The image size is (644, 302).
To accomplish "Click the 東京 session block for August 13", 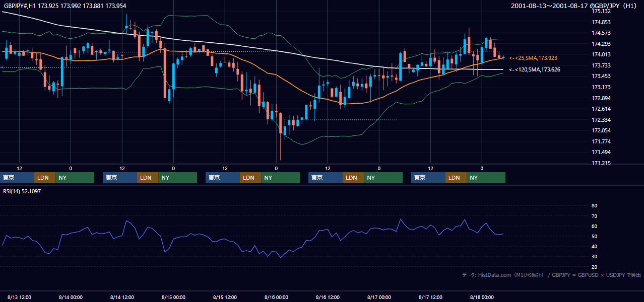I will tap(17, 178).
